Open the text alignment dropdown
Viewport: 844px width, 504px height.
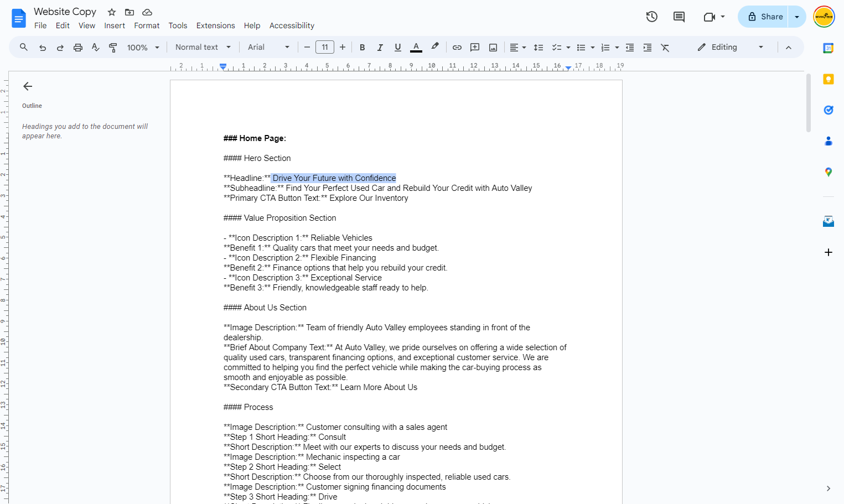coord(518,48)
